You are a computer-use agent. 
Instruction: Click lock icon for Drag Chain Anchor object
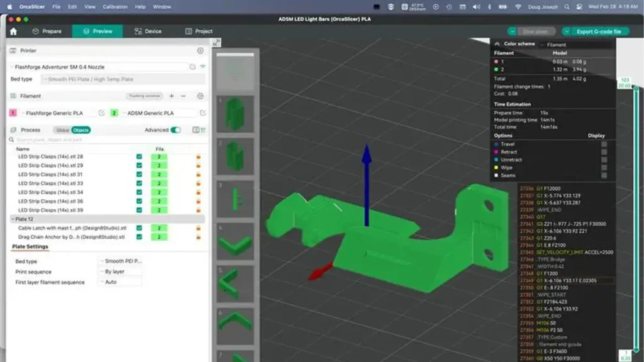pyautogui.click(x=198, y=237)
